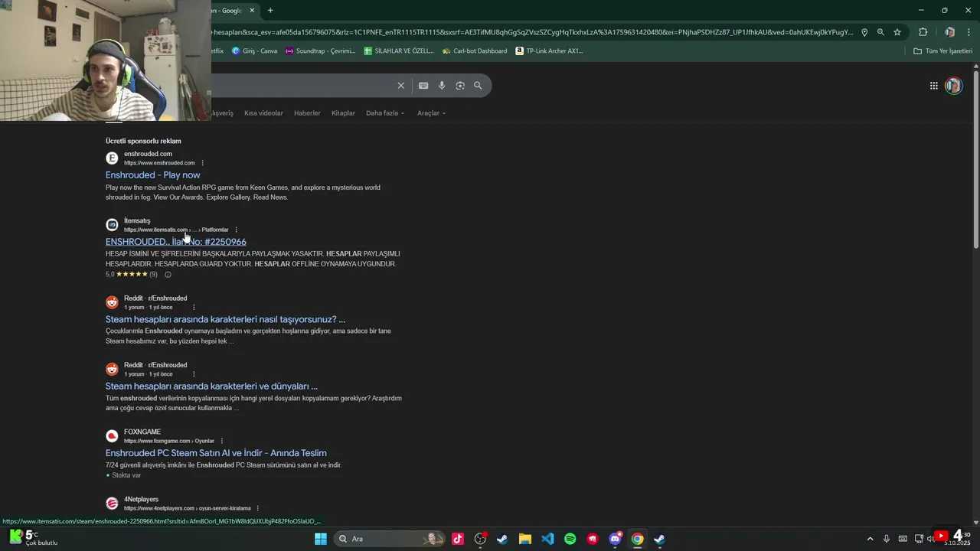Viewport: 980px width, 551px height.
Task: Open Tüm Yer İşaretleri bookmarks folder
Action: click(x=942, y=51)
